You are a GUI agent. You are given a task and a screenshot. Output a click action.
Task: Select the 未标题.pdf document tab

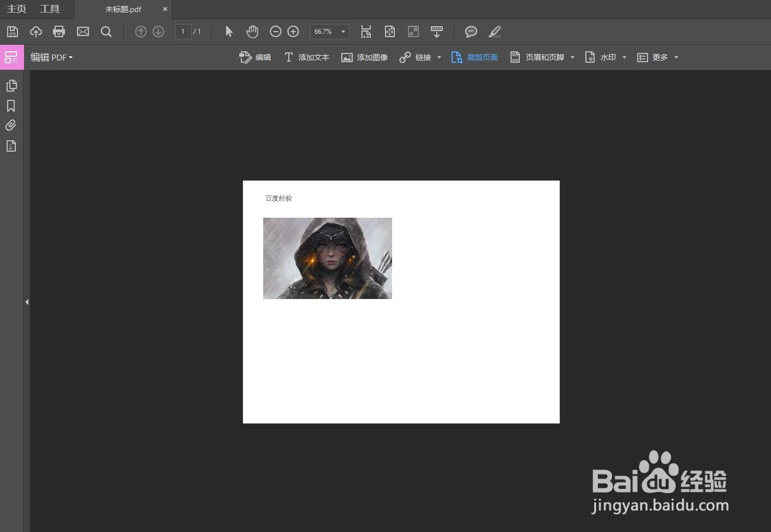pos(123,9)
